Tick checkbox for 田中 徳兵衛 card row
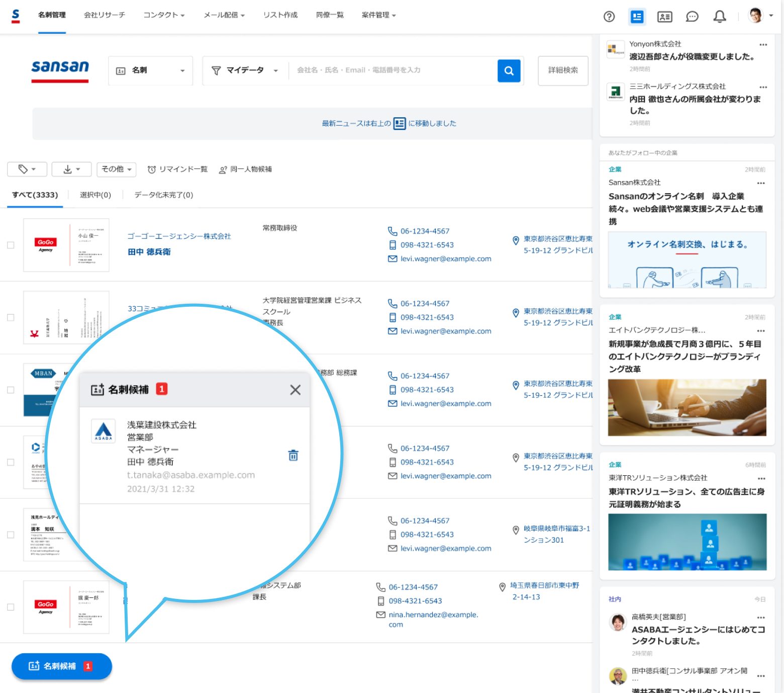This screenshot has height=693, width=784. (x=11, y=245)
